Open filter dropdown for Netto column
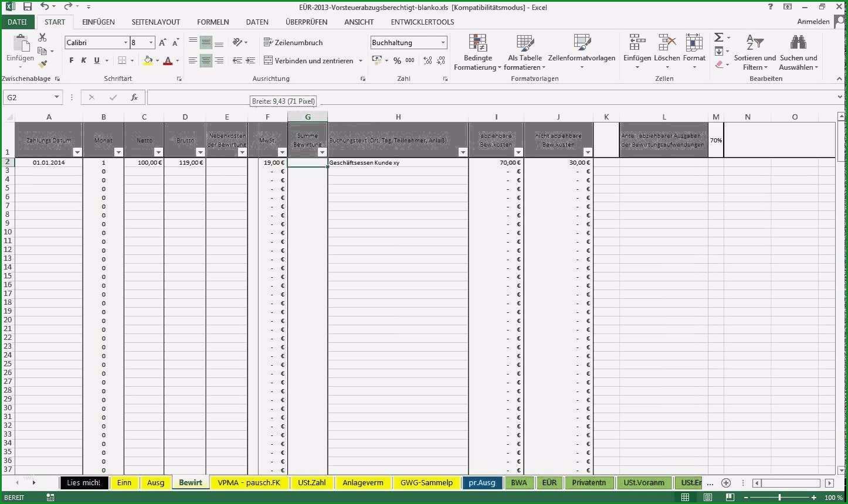Screen dimensions: 848x504 coord(158,152)
